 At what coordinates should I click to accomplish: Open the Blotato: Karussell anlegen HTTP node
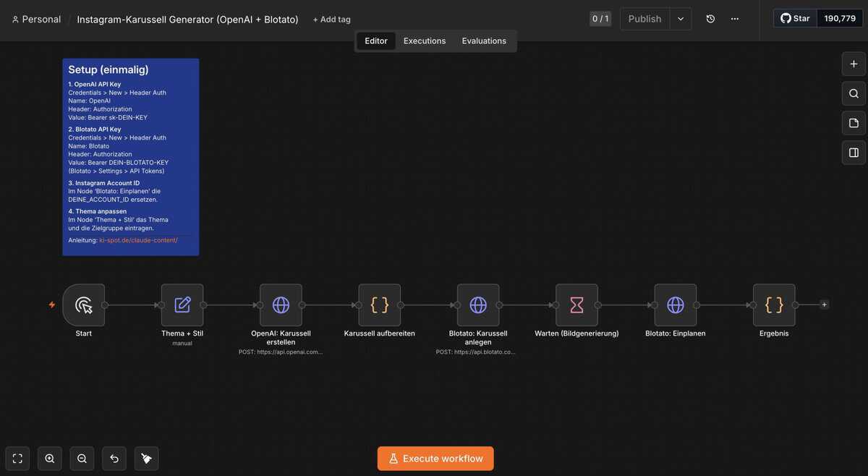click(478, 305)
